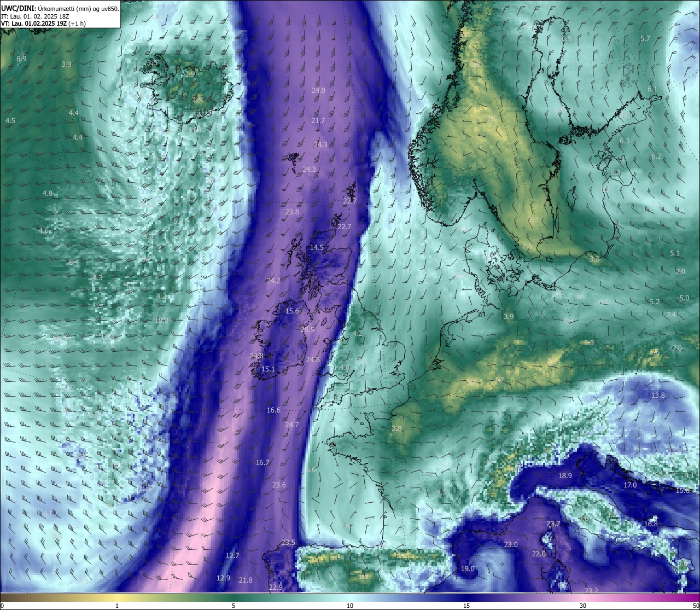Click the UWC/DINI Úrkomumætti title text
Screen dimensions: 700x610
point(60,8)
